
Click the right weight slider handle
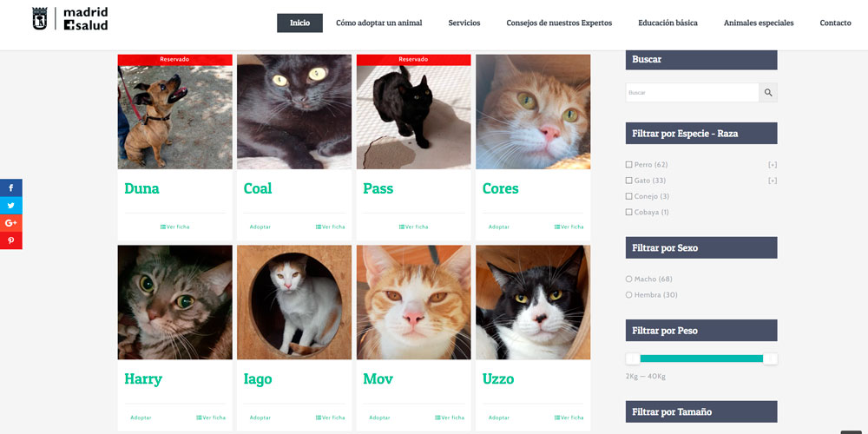coord(770,358)
